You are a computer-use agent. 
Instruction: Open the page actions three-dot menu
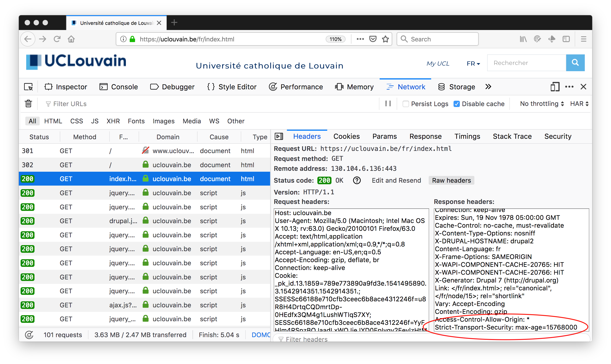coord(360,39)
